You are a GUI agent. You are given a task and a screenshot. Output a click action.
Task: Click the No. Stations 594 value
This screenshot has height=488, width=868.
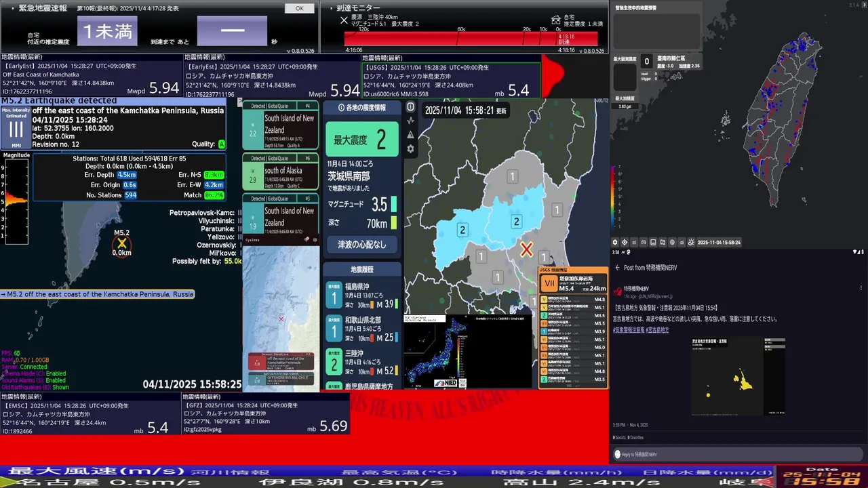(130, 195)
